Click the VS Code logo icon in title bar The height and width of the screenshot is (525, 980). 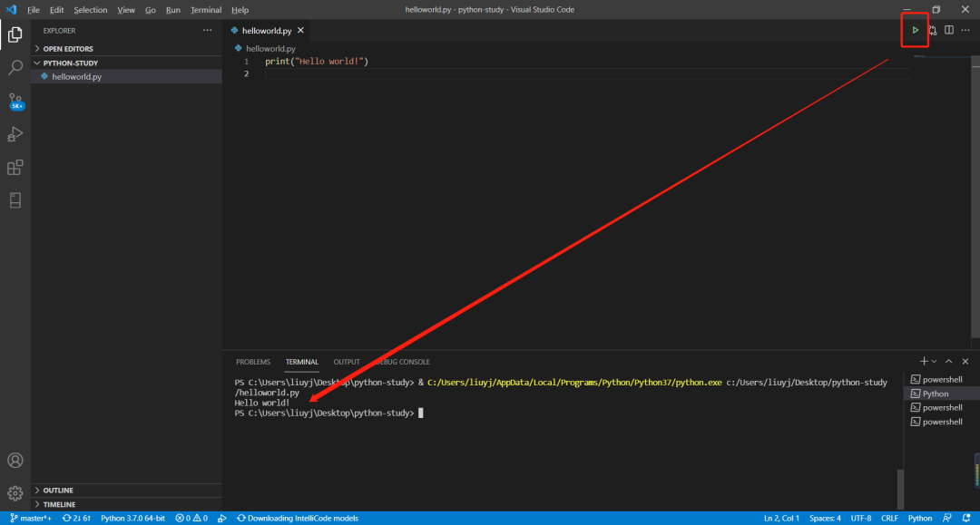tap(11, 9)
